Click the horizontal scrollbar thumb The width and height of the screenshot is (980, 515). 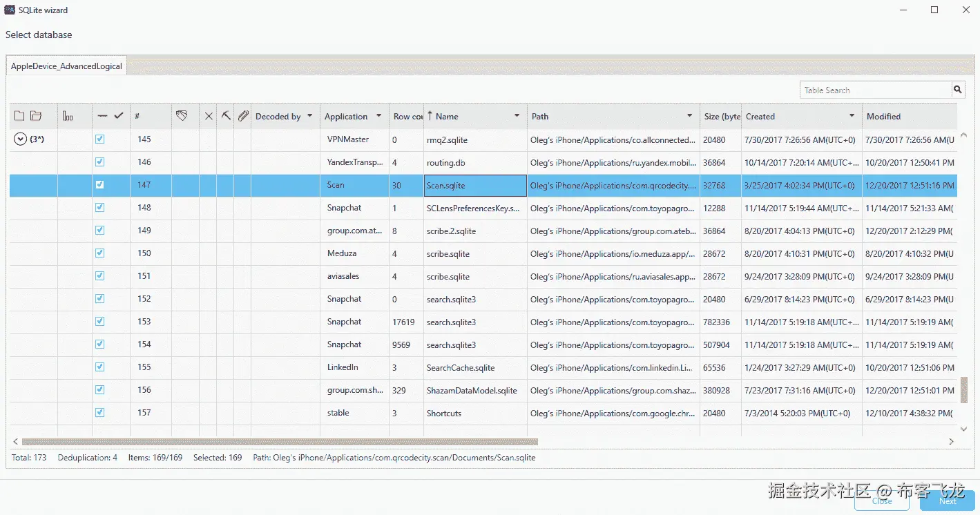tap(280, 441)
